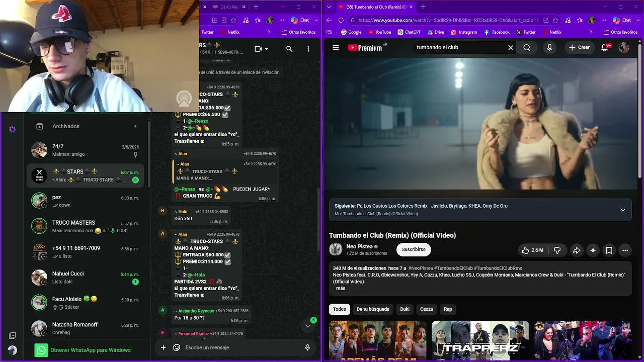Open YouTube account avatar menu
The width and height of the screenshot is (644, 362).
pyautogui.click(x=624, y=48)
